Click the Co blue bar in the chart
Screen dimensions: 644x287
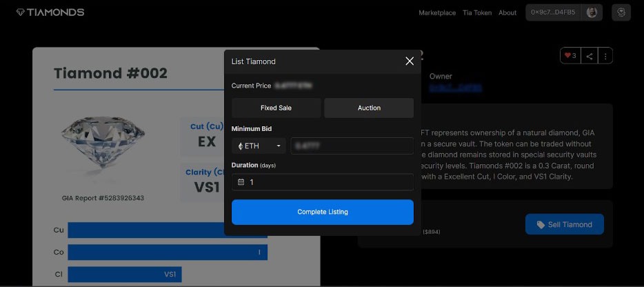(168, 253)
